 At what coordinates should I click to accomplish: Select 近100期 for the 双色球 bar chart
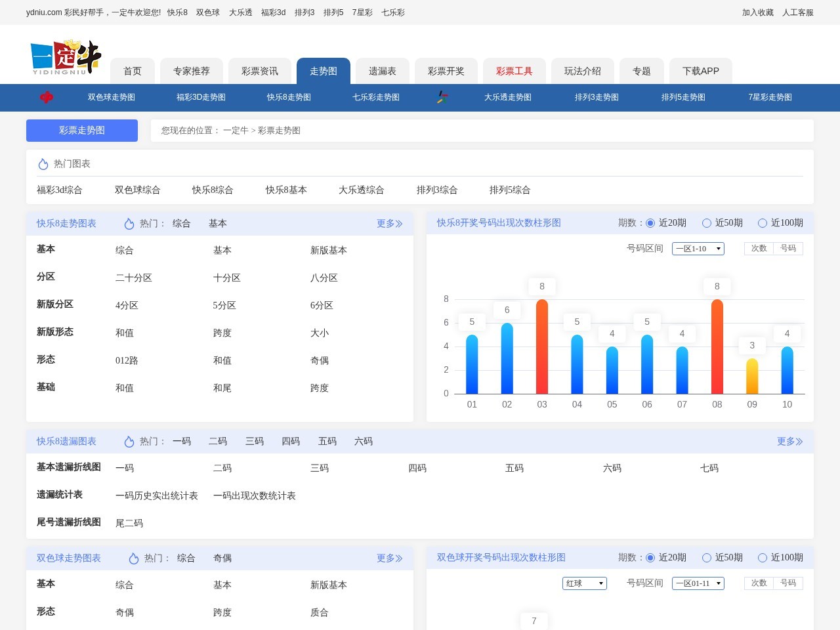coord(763,557)
